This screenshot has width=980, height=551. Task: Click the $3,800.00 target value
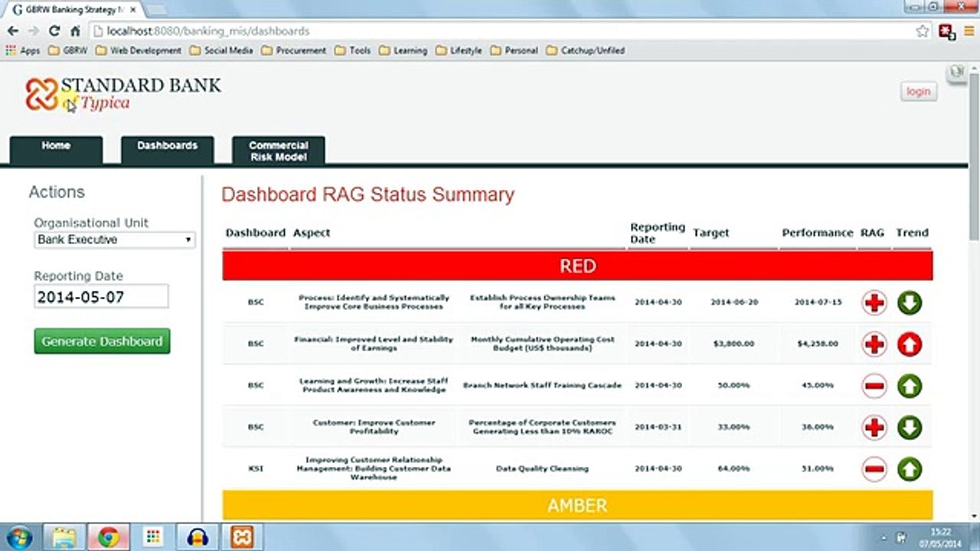pos(733,344)
